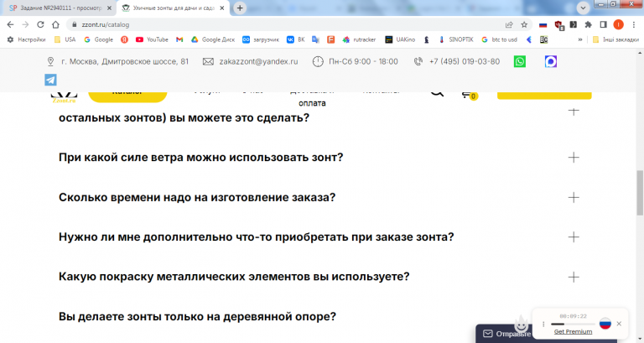Open the USA bookmarks folder
This screenshot has width=644, height=343.
(x=65, y=39)
